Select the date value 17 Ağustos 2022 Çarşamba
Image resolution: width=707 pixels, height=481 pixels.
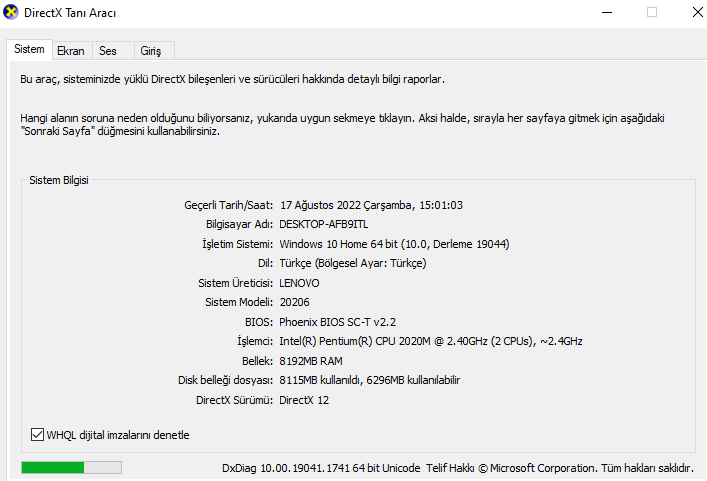(x=346, y=205)
